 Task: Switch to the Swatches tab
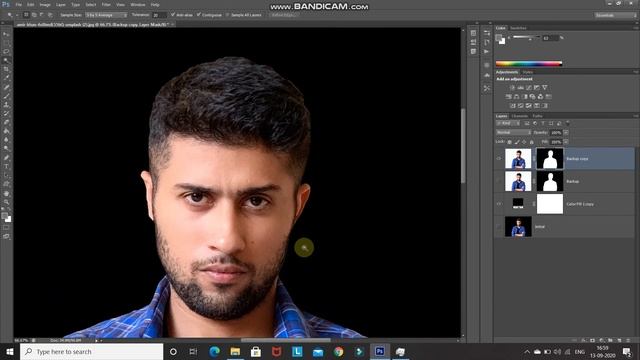click(518, 28)
